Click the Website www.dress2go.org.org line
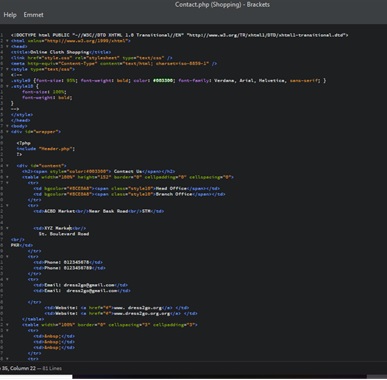The height and width of the screenshot is (380, 387). coord(121,313)
